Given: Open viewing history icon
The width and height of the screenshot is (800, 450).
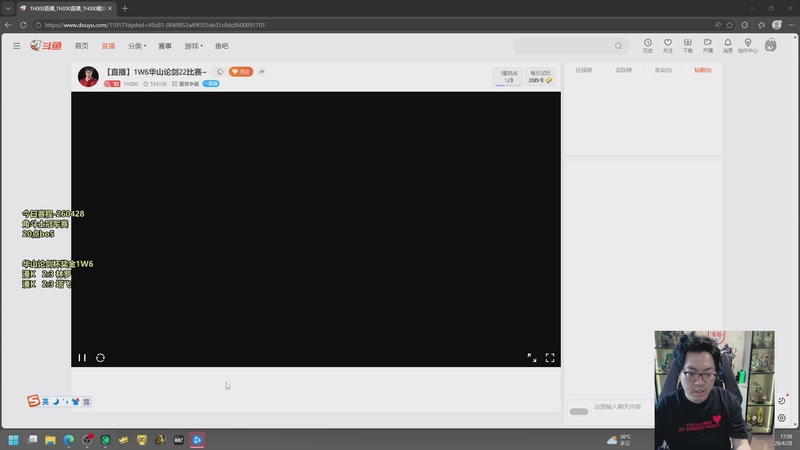Looking at the screenshot, I should pyautogui.click(x=647, y=45).
